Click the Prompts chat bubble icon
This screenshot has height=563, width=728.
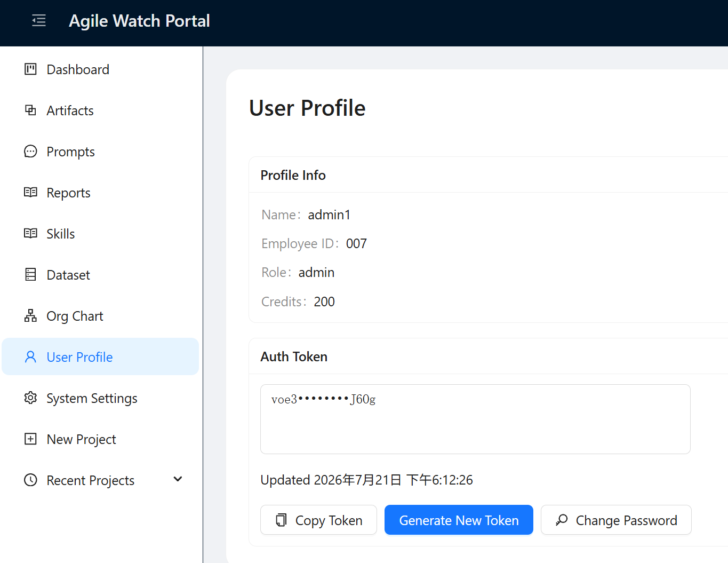coord(30,151)
